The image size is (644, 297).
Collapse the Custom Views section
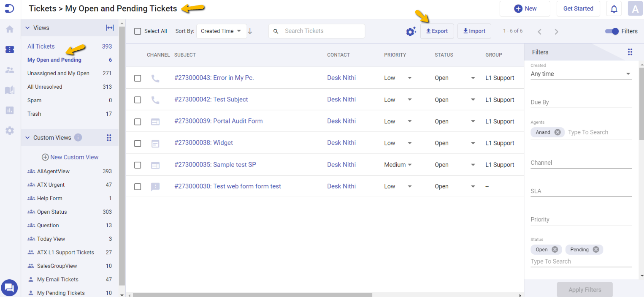pos(27,137)
